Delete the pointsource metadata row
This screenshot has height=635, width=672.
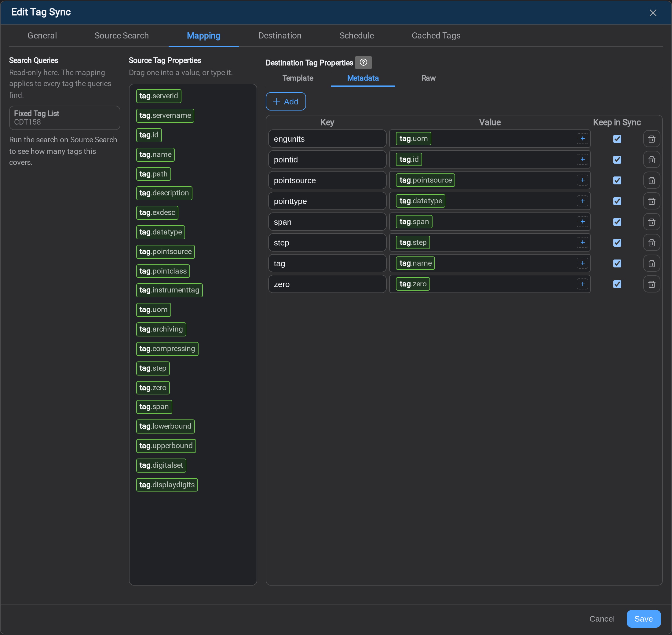651,180
